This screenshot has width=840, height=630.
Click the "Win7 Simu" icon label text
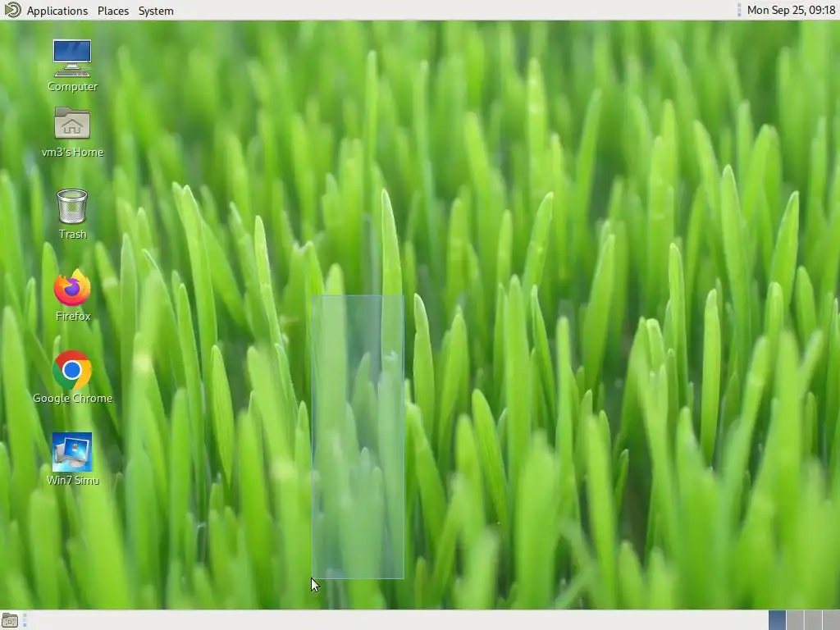point(73,480)
